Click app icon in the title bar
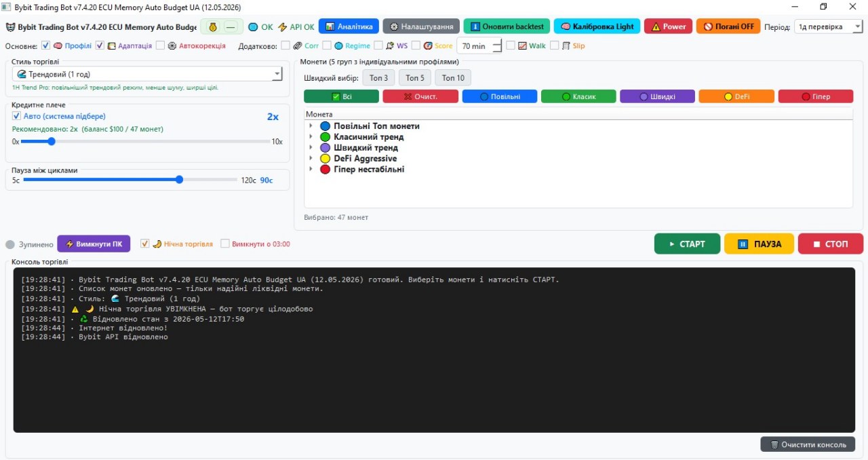Screen dimensions: 868x460 (6, 6)
